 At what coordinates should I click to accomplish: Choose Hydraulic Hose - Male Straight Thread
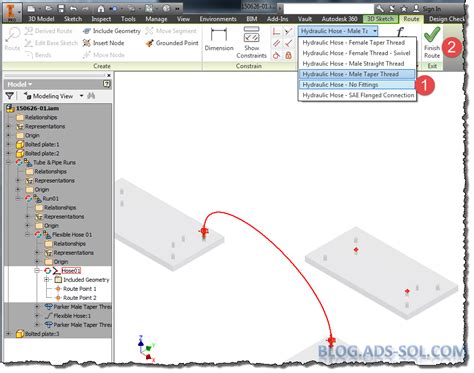[357, 64]
